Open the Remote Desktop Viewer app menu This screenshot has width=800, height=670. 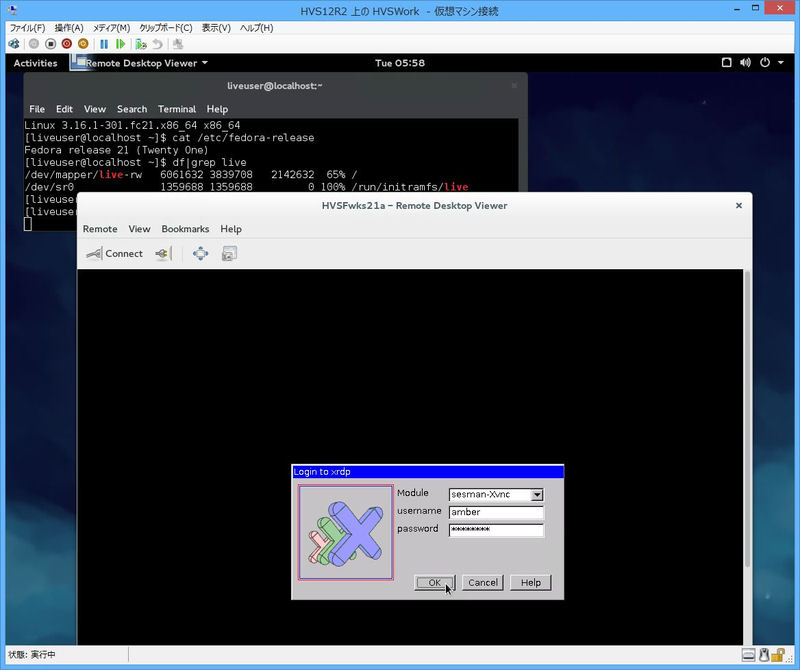pos(146,63)
